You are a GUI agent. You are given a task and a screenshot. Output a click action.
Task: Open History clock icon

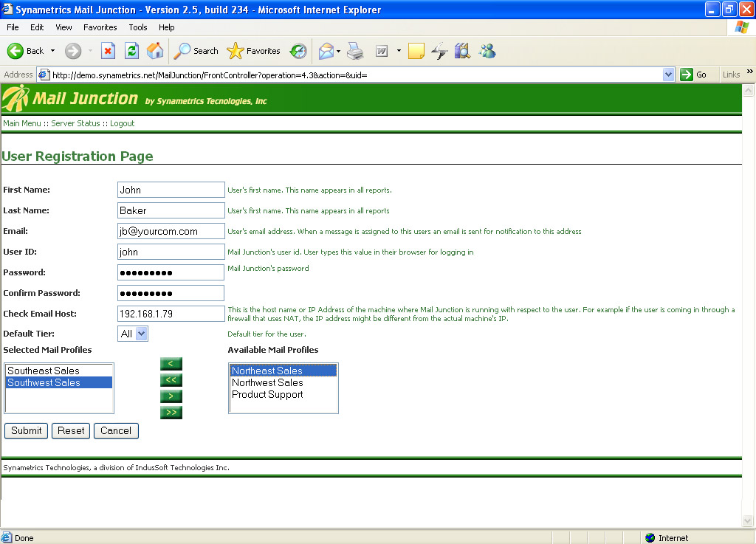point(298,51)
